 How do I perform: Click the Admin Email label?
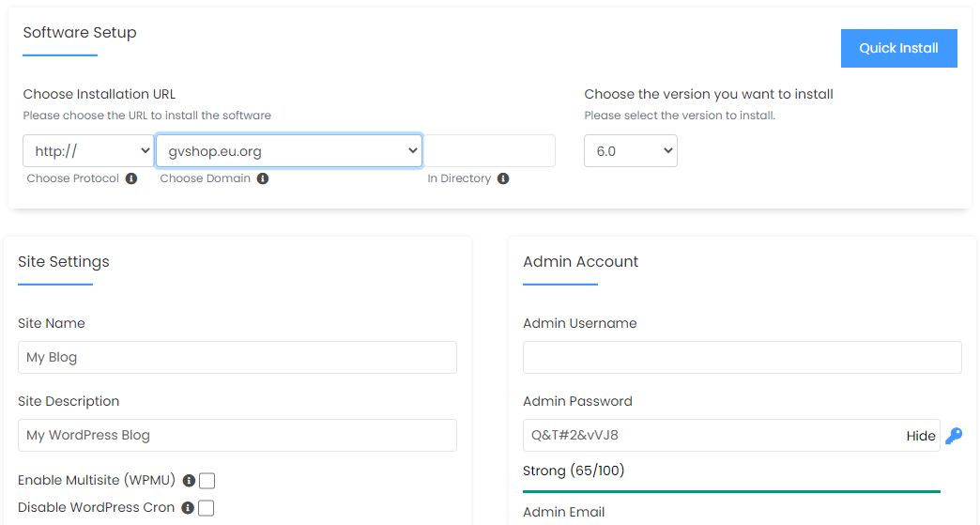(x=563, y=512)
